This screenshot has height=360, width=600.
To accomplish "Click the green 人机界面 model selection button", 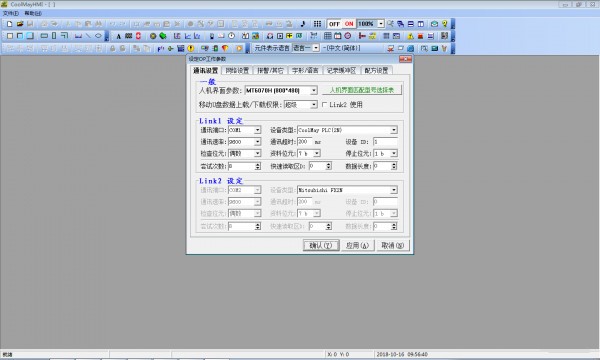I will click(362, 90).
